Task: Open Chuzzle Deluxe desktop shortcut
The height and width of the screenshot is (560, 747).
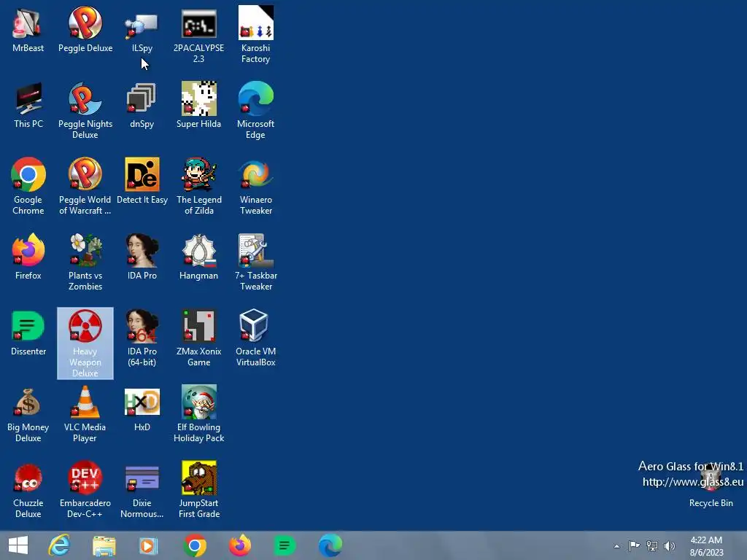Action: (28, 489)
